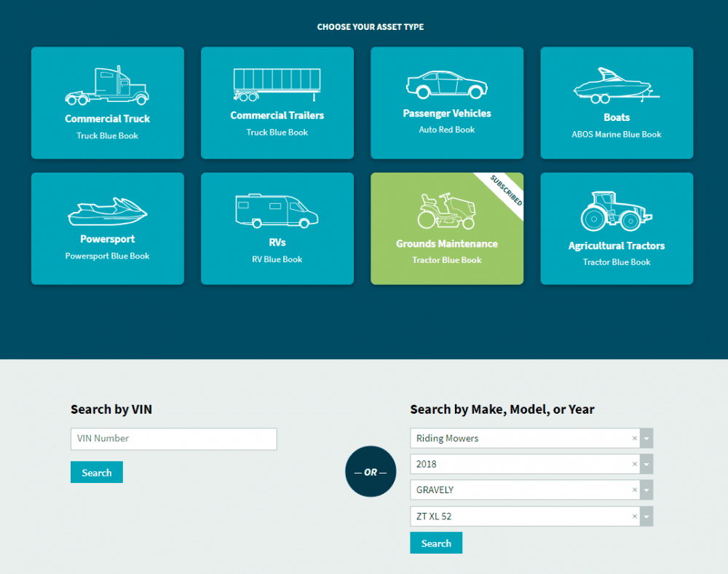Expand the GRAVELY make dropdown arrow
The image size is (728, 574).
pos(647,490)
